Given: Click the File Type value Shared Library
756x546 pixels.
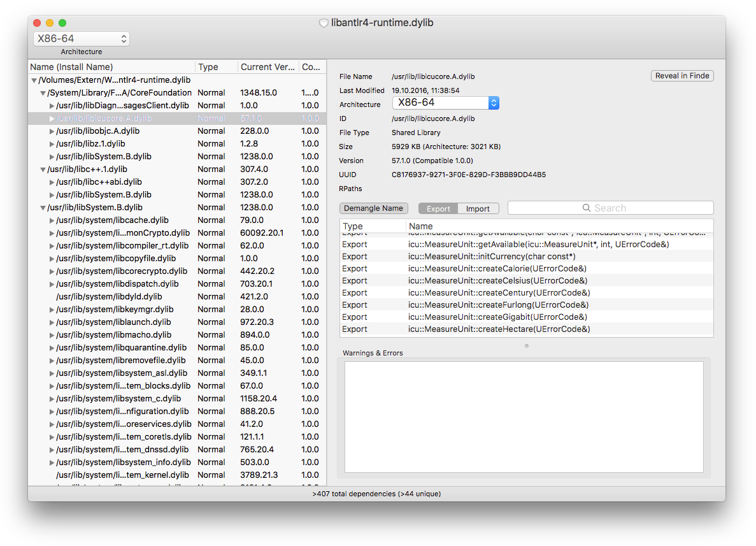Looking at the screenshot, I should click(416, 133).
